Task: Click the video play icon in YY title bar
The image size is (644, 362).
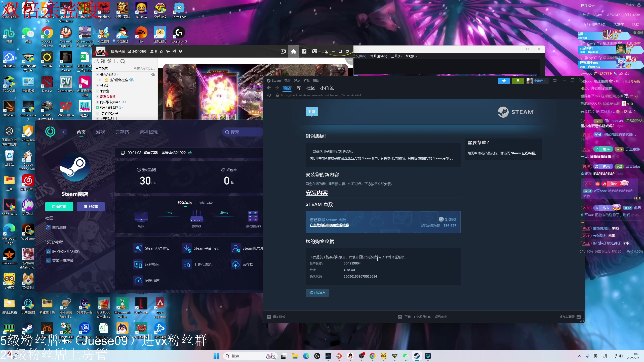Action: pos(283,51)
